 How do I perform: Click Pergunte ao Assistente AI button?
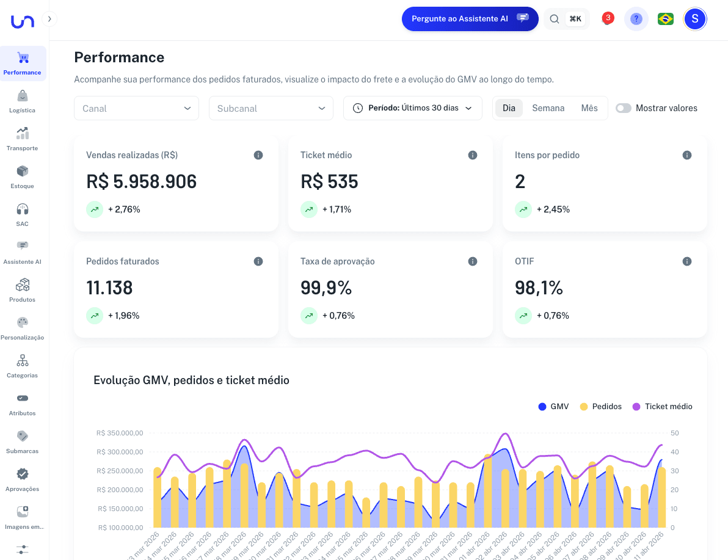click(469, 19)
